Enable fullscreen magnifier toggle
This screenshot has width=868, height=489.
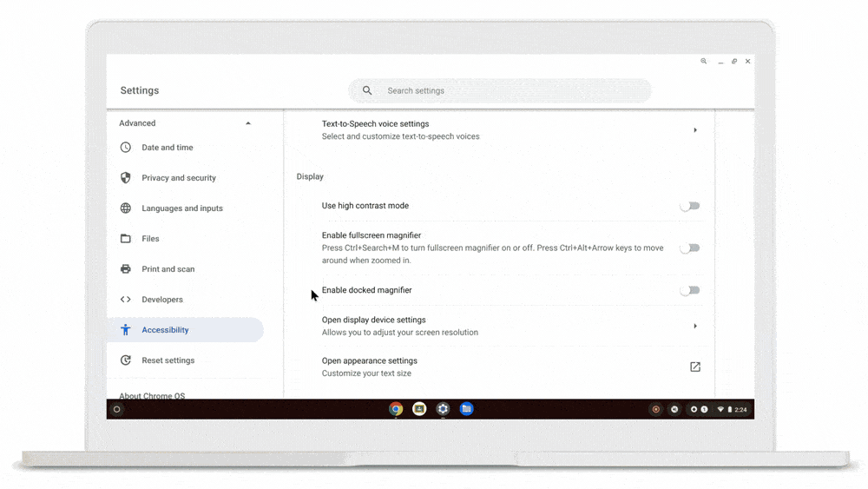click(x=690, y=248)
